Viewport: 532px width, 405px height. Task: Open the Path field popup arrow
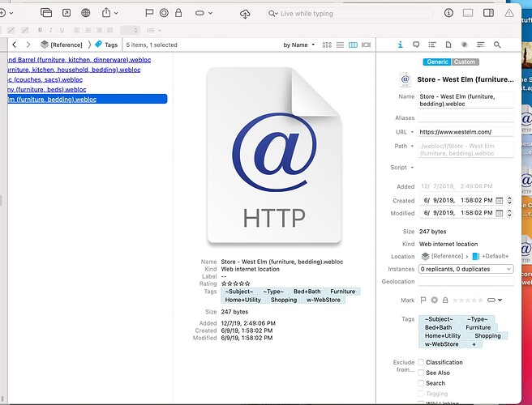click(x=412, y=146)
